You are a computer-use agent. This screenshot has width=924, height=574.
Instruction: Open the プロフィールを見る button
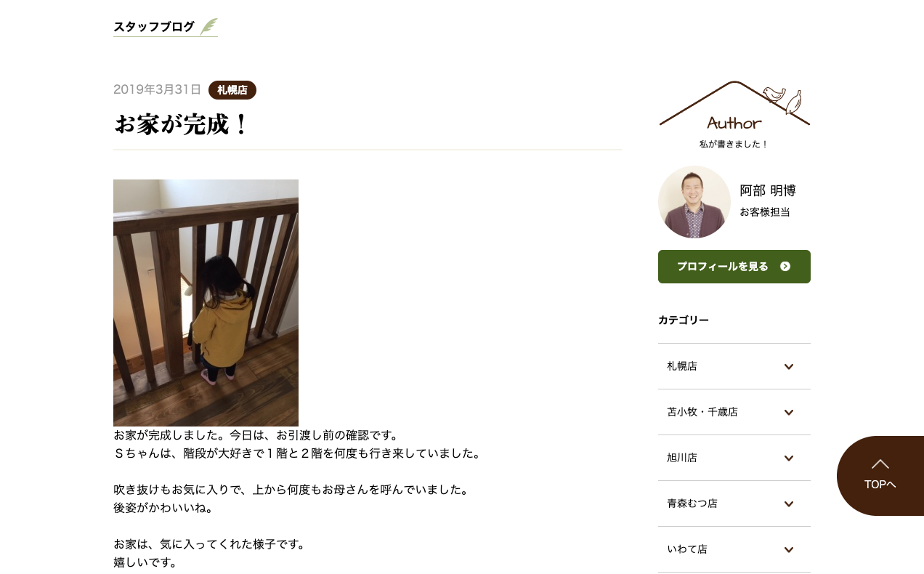(734, 267)
